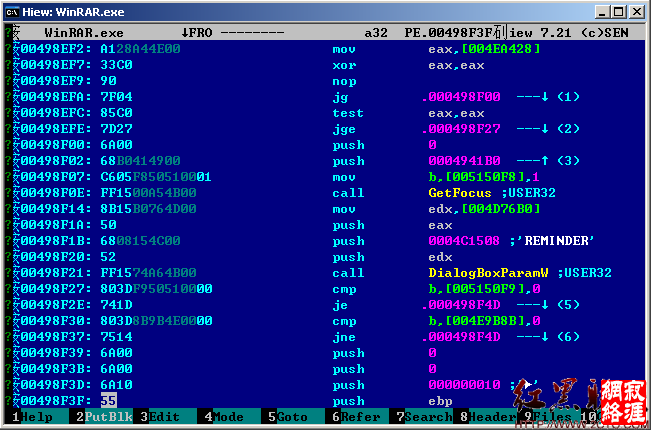Select the edx,[004D76B0] operand

click(485, 209)
